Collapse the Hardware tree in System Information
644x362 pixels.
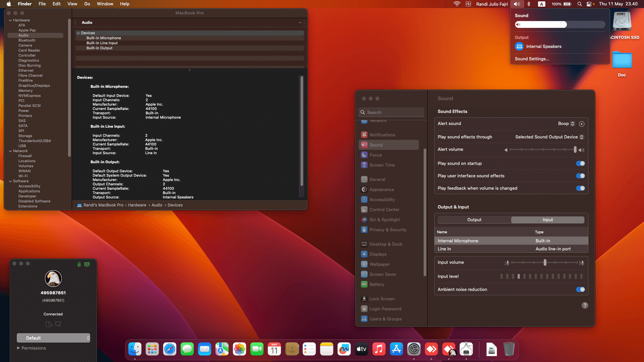pyautogui.click(x=10, y=20)
